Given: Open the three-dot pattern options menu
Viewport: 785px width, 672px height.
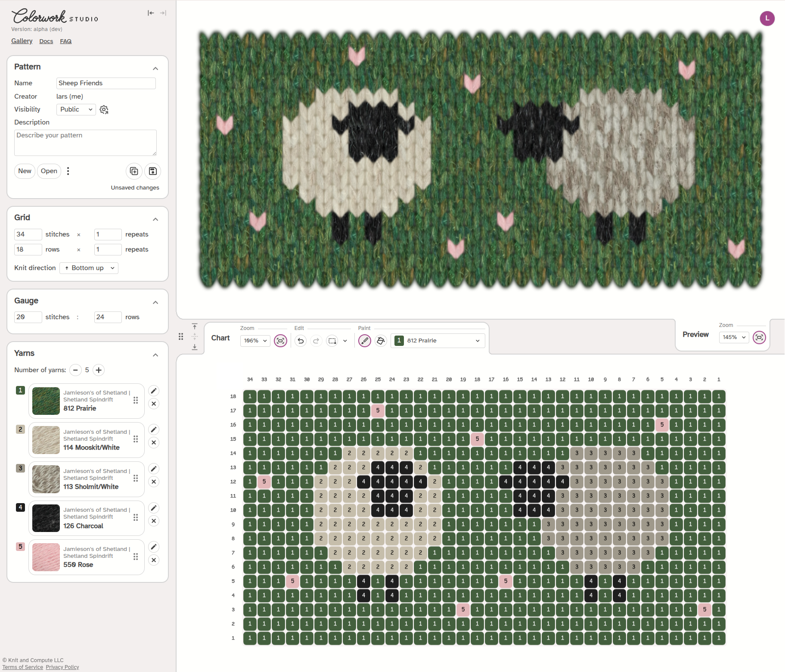Looking at the screenshot, I should pyautogui.click(x=68, y=171).
